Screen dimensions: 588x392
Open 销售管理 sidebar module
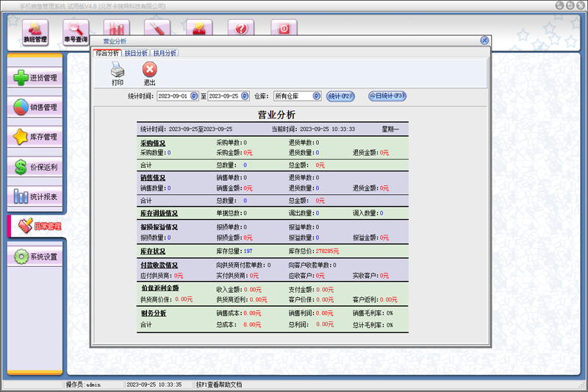pyautogui.click(x=35, y=107)
